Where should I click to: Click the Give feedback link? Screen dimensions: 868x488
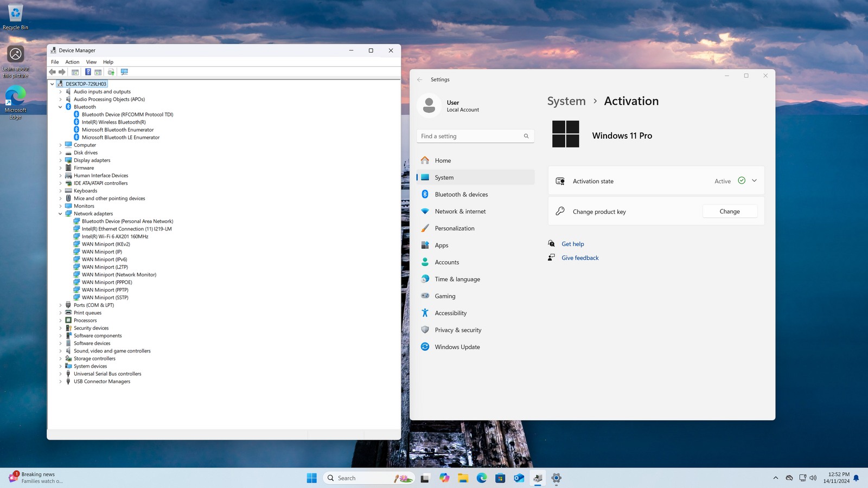point(580,258)
